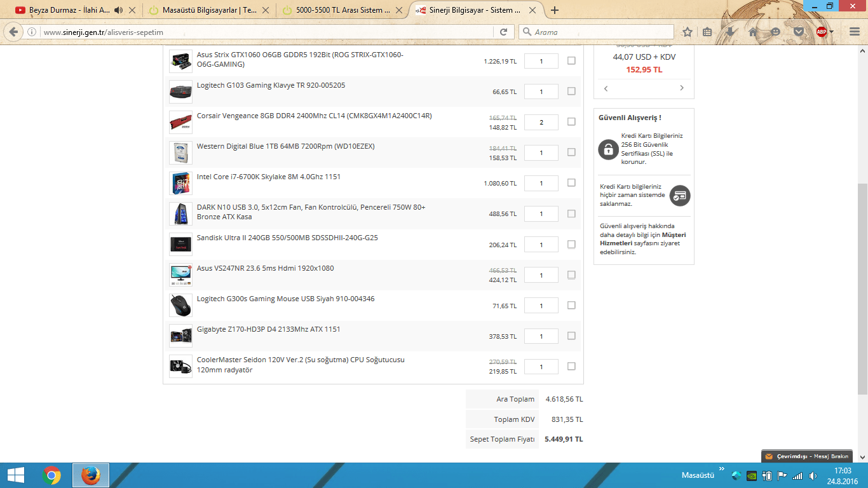This screenshot has height=488, width=868.
Task: Switch to the 5000-5500 TL Arası Sistem tab
Action: [342, 10]
